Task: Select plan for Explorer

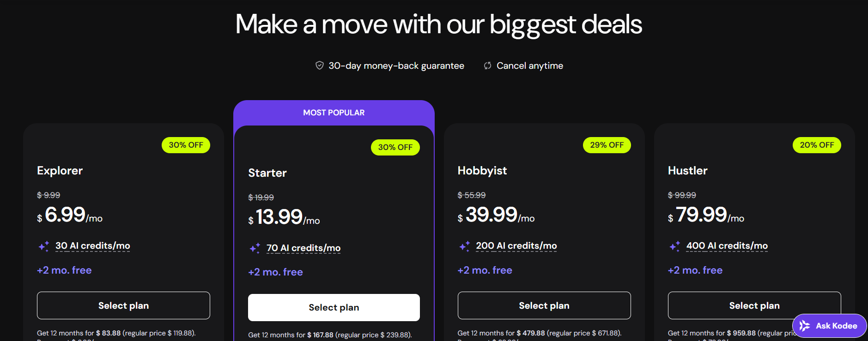Action: pyautogui.click(x=123, y=305)
